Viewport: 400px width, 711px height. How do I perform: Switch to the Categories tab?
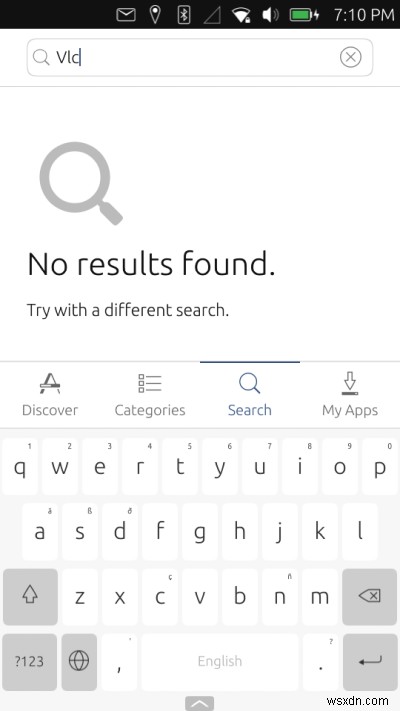[150, 395]
